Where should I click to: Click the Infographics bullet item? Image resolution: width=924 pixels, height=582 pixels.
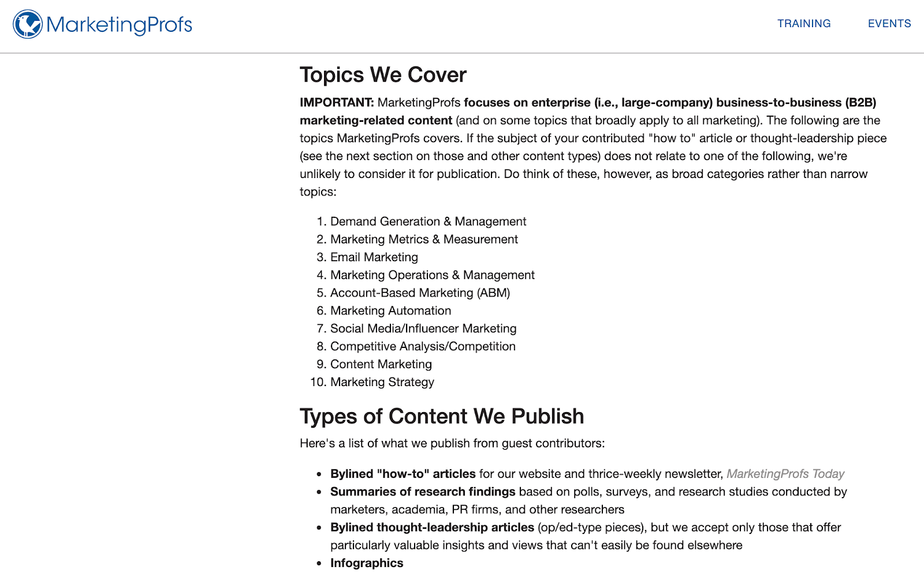366,562
